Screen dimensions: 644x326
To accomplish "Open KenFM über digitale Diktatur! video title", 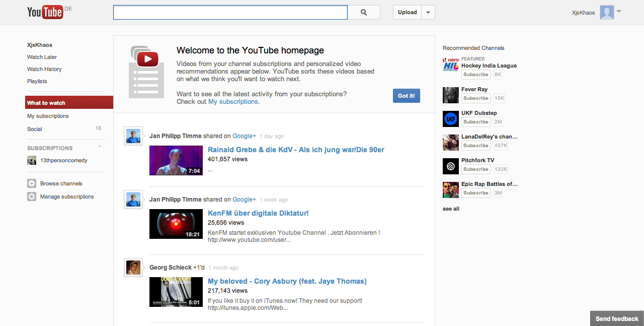I will [x=258, y=213].
